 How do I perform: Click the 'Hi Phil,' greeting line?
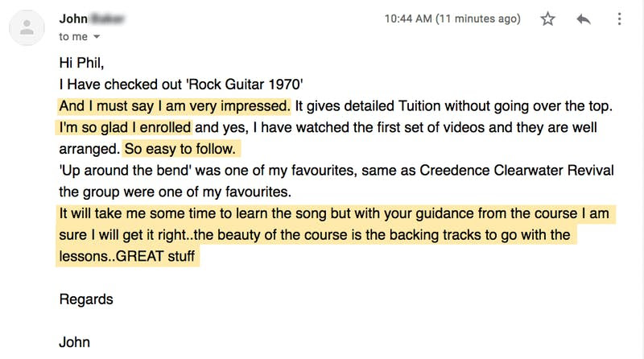[81, 63]
